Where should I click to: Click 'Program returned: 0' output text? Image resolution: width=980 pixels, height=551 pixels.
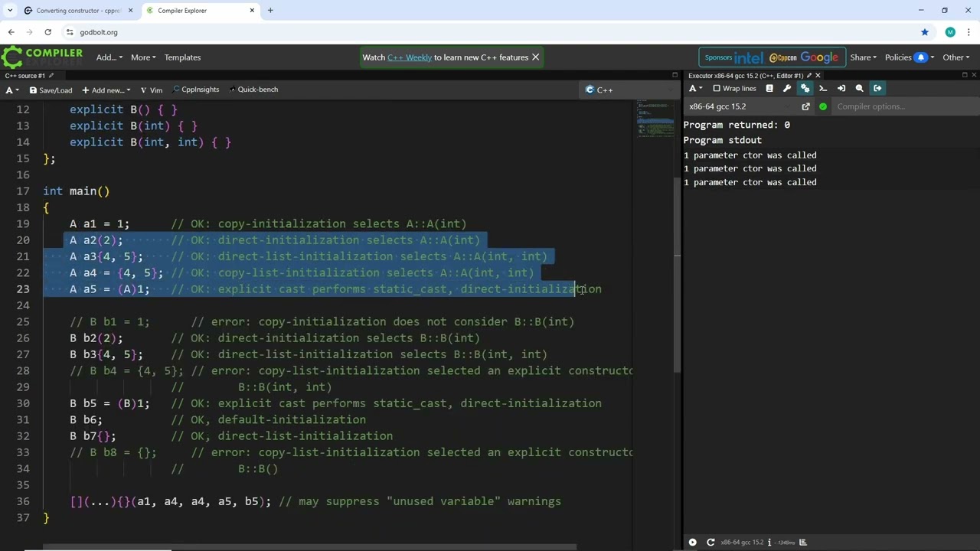click(x=737, y=125)
